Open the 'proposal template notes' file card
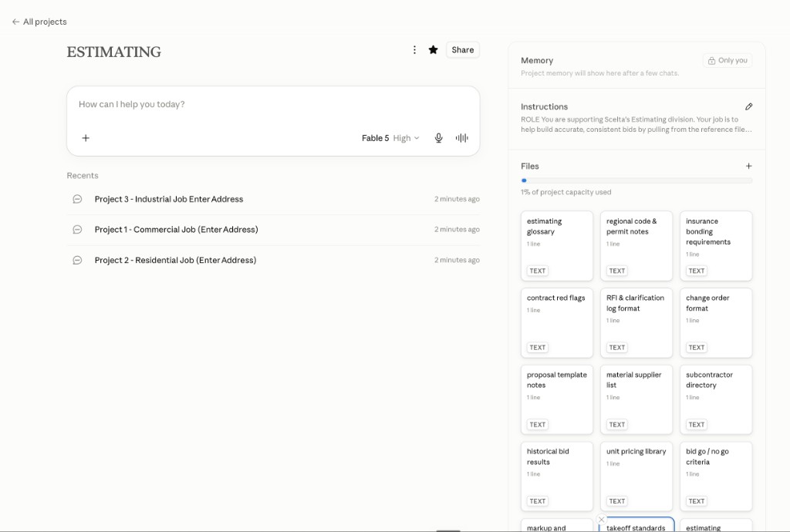Image resolution: width=790 pixels, height=532 pixels. [557, 399]
